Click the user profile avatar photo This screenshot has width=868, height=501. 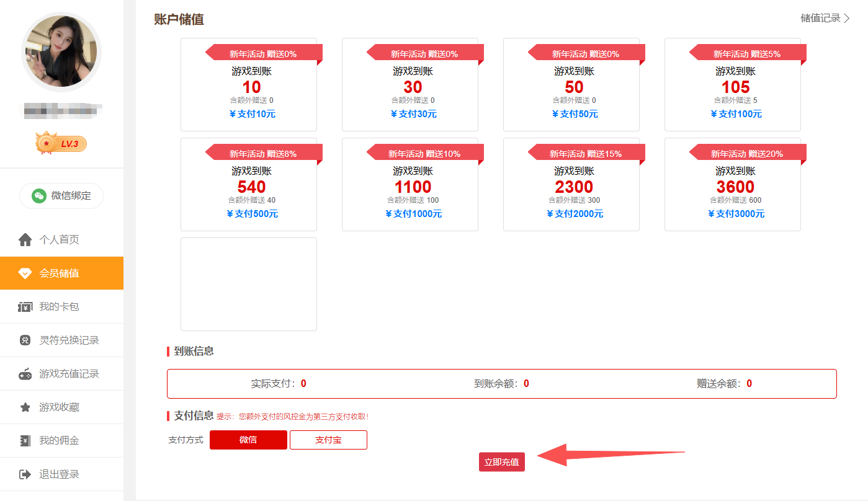(x=61, y=52)
